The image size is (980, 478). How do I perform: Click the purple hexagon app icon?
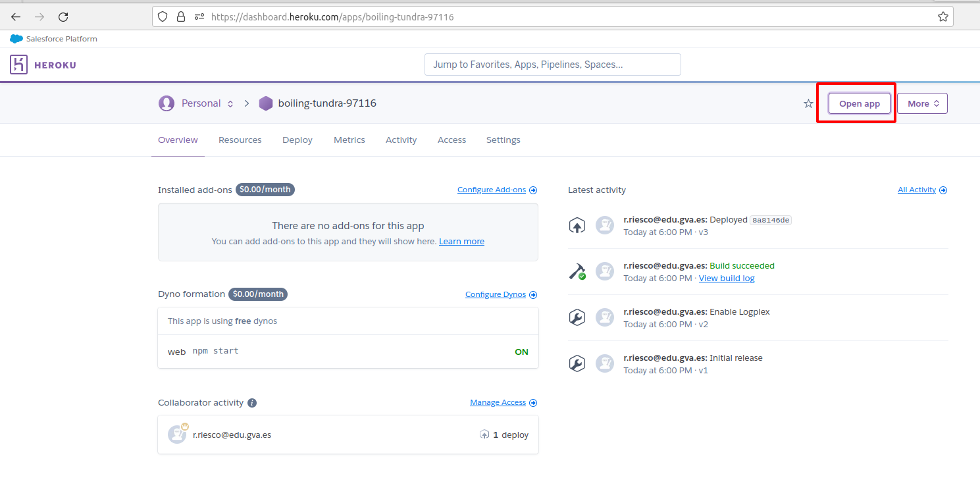coord(266,103)
